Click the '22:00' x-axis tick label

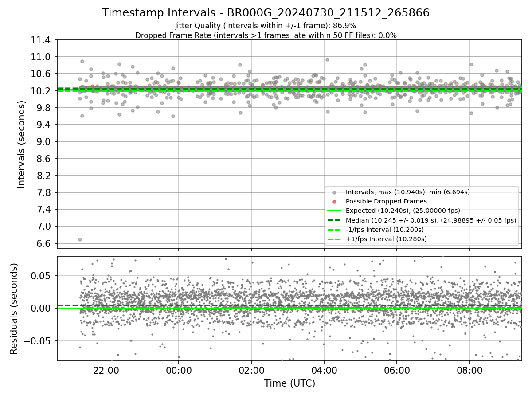coord(106,370)
